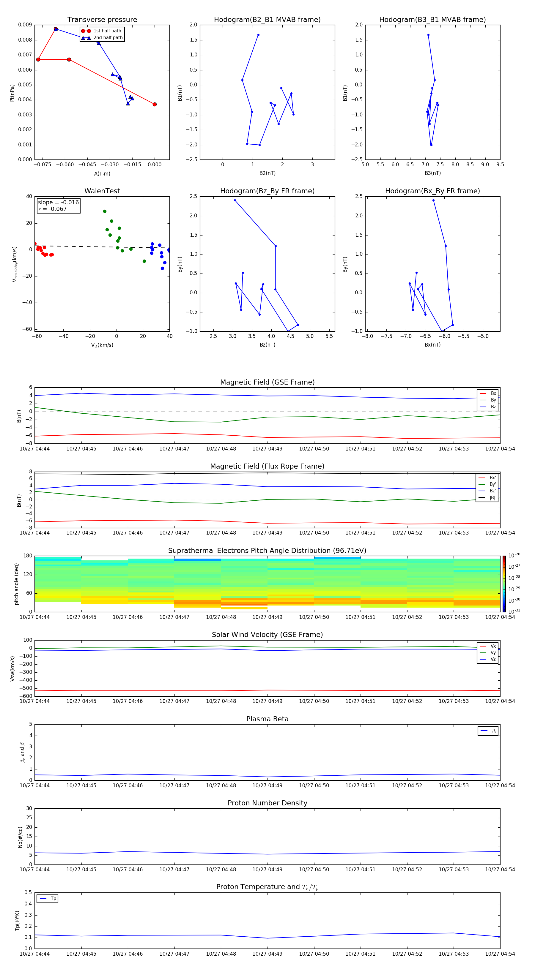Click the pitch angle plot colorbar
Screen dimensions: 535x980
click(x=504, y=584)
